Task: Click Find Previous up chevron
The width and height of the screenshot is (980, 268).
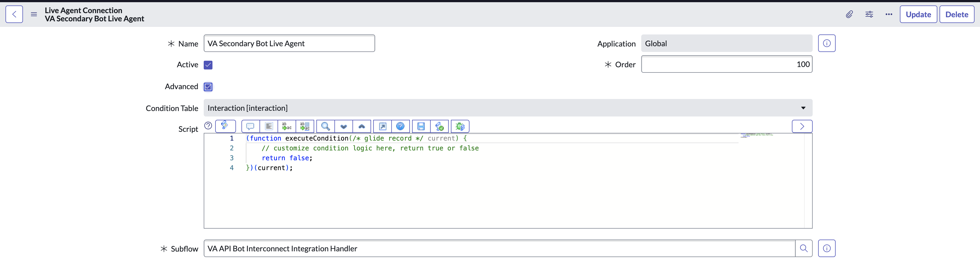Action: pos(362,126)
